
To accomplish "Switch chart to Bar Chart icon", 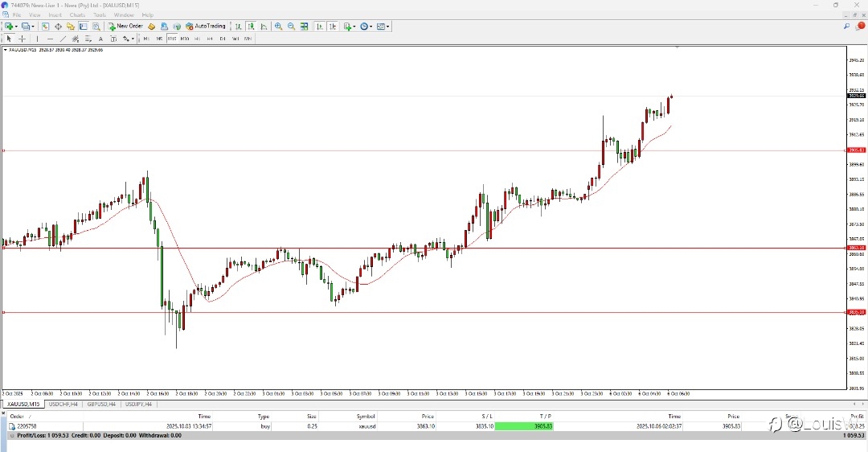I will coord(238,26).
